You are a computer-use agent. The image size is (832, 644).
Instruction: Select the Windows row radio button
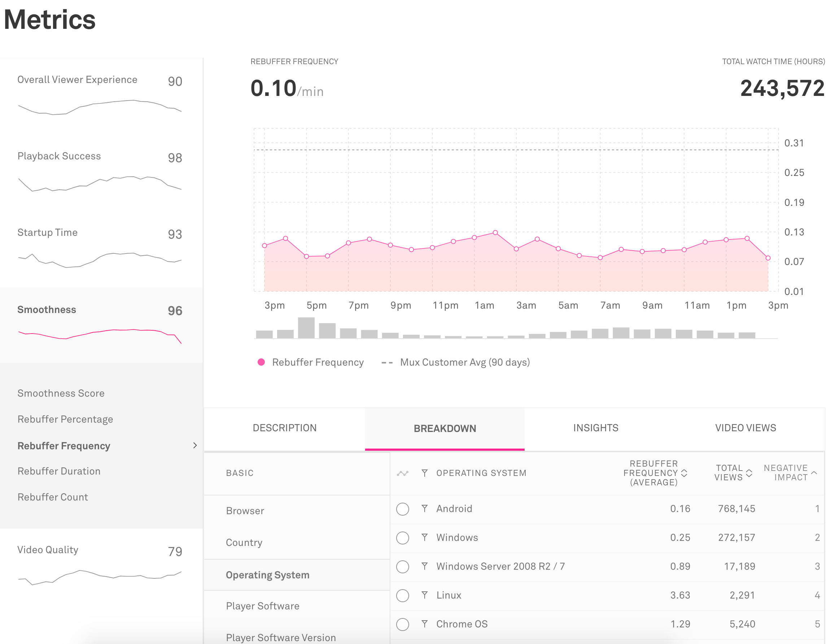point(403,538)
